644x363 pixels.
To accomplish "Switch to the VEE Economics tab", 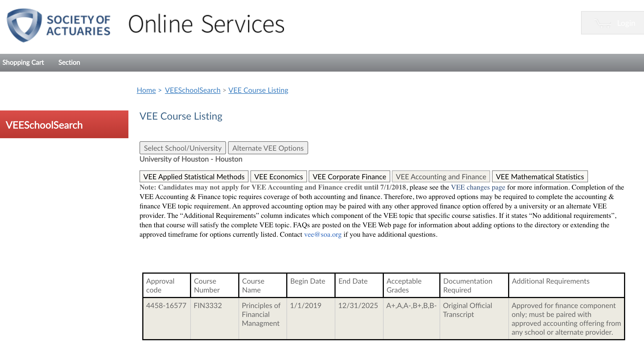I will 278,177.
